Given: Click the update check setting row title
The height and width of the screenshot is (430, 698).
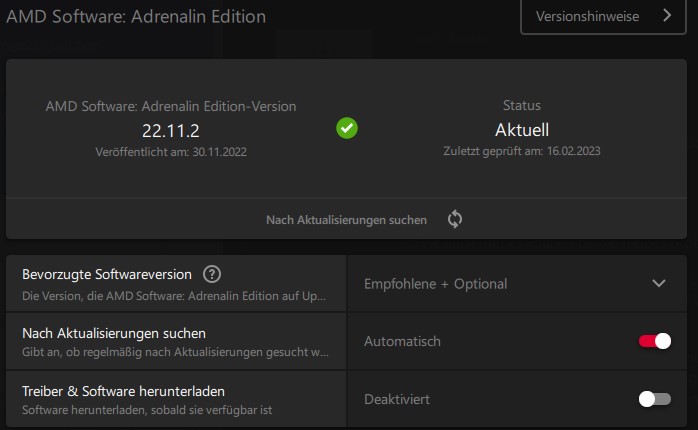Looking at the screenshot, I should click(114, 332).
